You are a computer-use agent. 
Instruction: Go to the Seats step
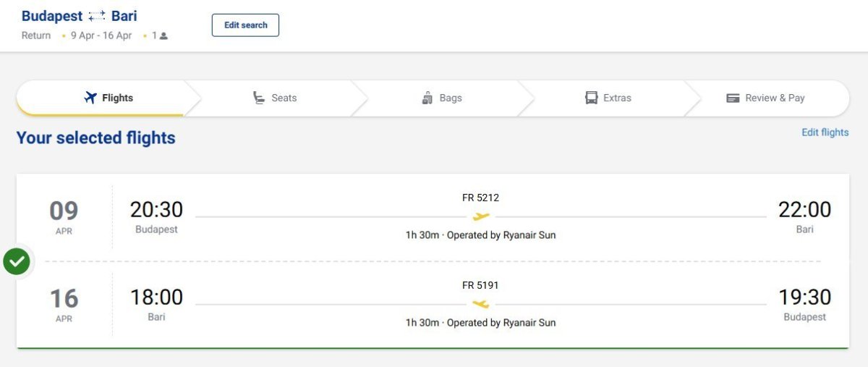pos(275,98)
